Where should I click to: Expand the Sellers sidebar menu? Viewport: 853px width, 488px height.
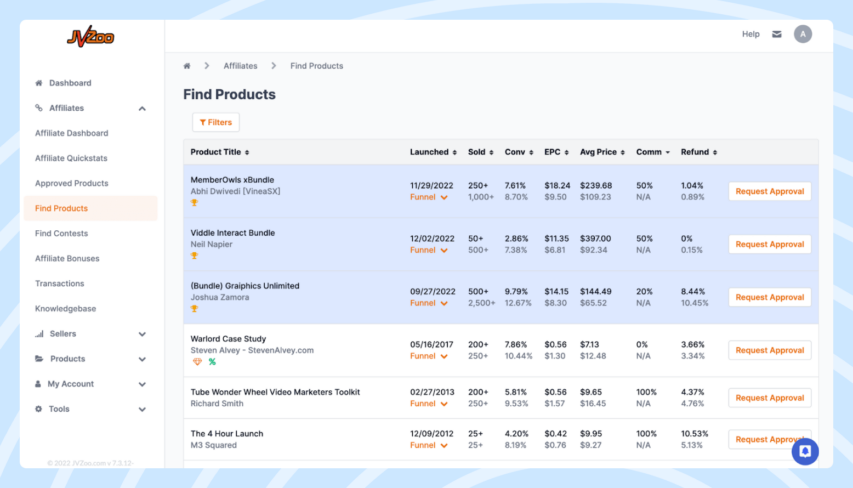point(142,334)
